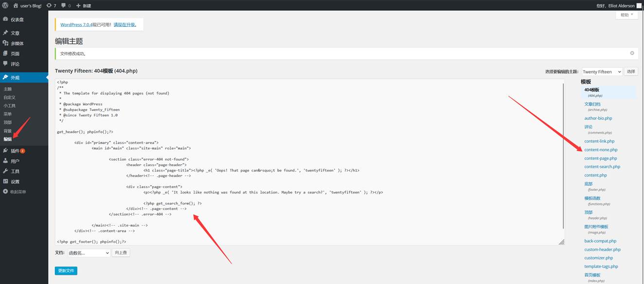Click the plus 新建 new content icon
Image resolution: width=644 pixels, height=284 pixels.
[x=79, y=5]
